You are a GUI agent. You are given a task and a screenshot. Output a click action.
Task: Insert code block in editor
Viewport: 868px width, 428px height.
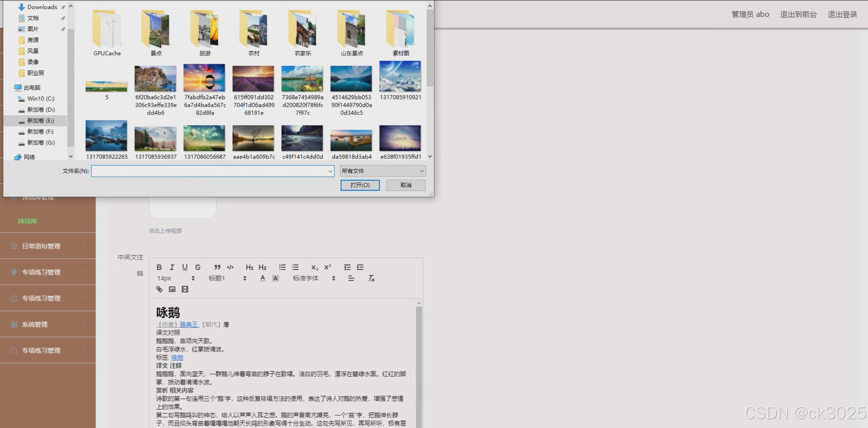click(x=230, y=267)
